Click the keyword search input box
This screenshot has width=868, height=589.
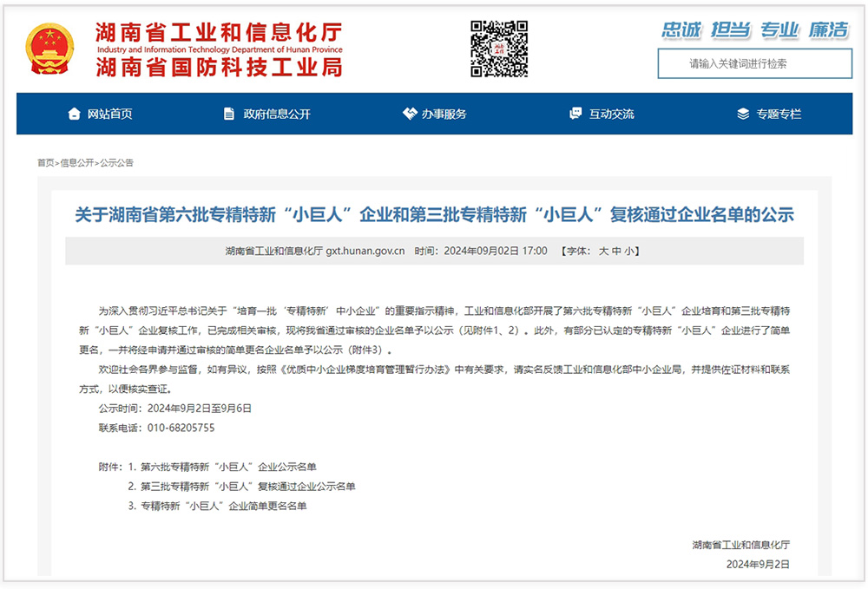pos(753,63)
